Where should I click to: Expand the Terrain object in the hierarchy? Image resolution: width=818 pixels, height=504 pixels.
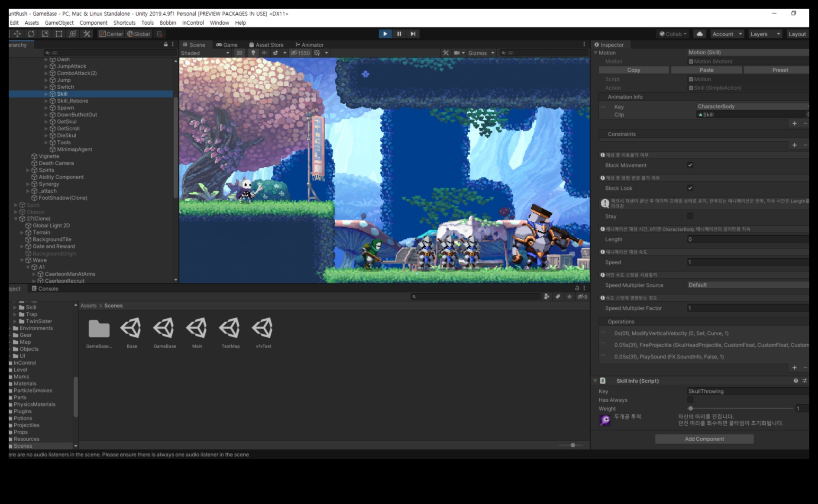(22, 233)
